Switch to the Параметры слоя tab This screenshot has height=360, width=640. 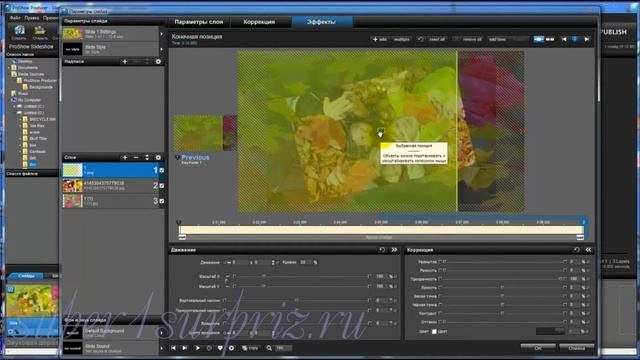click(x=199, y=22)
